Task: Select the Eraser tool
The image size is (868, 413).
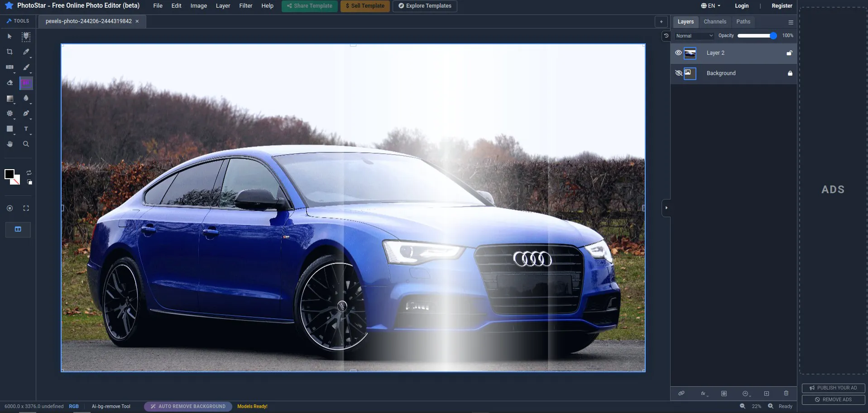Action: tap(10, 83)
